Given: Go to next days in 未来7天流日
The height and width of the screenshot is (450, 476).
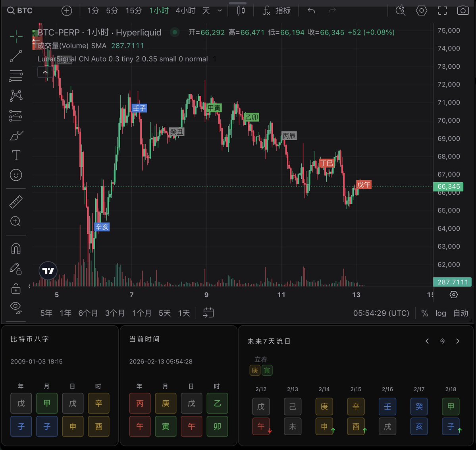Looking at the screenshot, I should click(458, 341).
